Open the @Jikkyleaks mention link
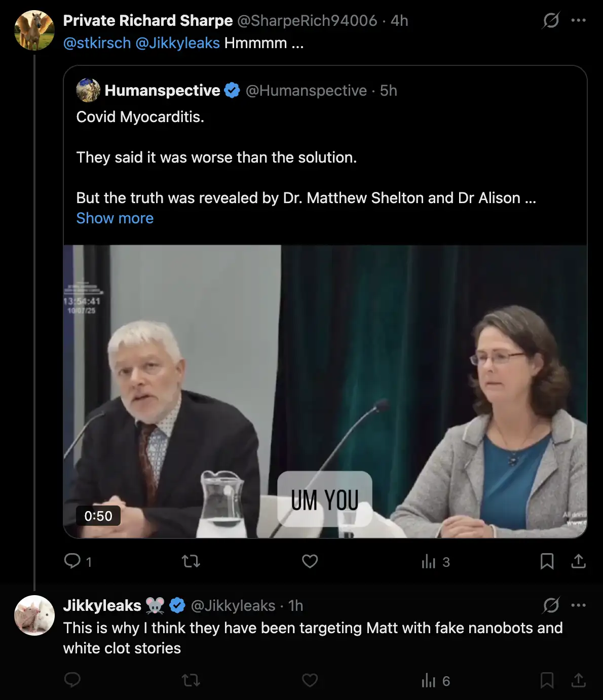 coord(177,43)
